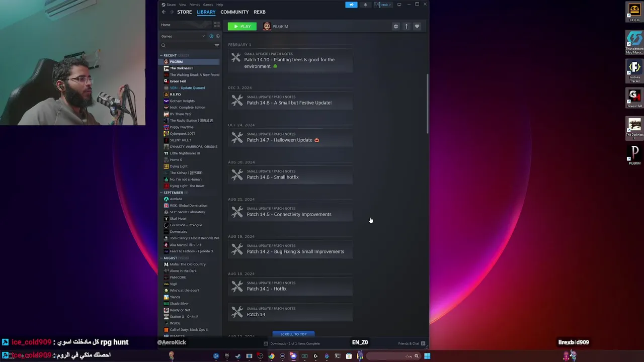Open The Darkness II desktop shortcut
The width and height of the screenshot is (644, 362).
click(x=634, y=129)
